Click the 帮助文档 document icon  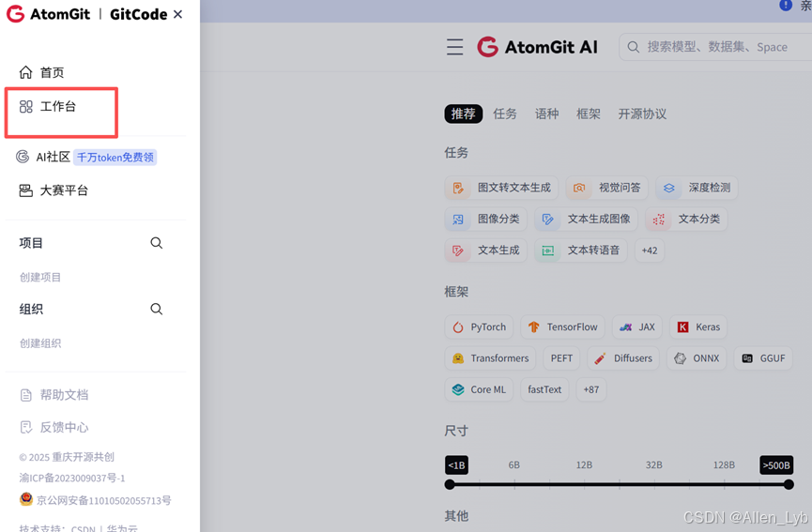tap(26, 395)
